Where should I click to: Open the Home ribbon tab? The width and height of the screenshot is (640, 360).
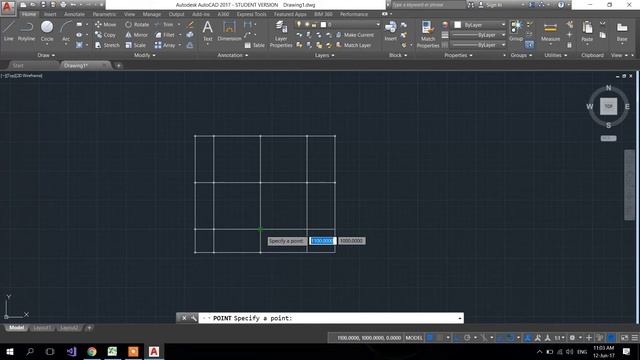pos(29,14)
